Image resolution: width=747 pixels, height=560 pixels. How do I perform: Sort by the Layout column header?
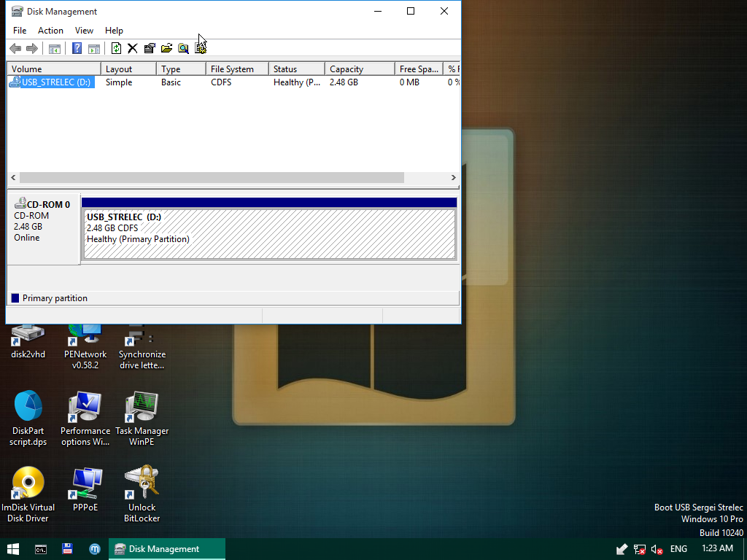tap(128, 69)
